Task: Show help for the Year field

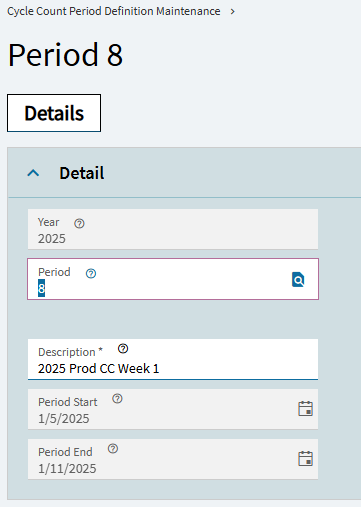Action: coord(79,223)
